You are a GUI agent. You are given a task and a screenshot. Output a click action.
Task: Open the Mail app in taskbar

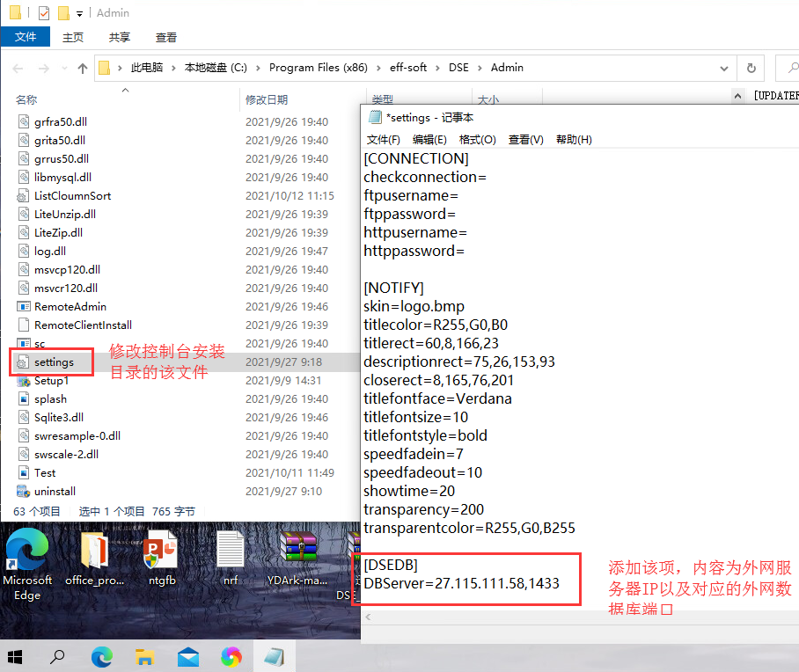tap(188, 657)
